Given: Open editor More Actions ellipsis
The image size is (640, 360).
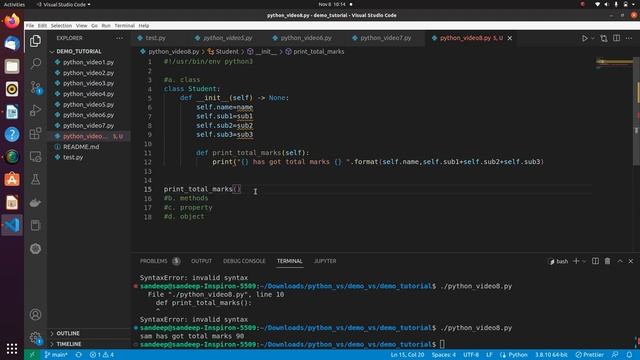Looking at the screenshot, I should [629, 38].
